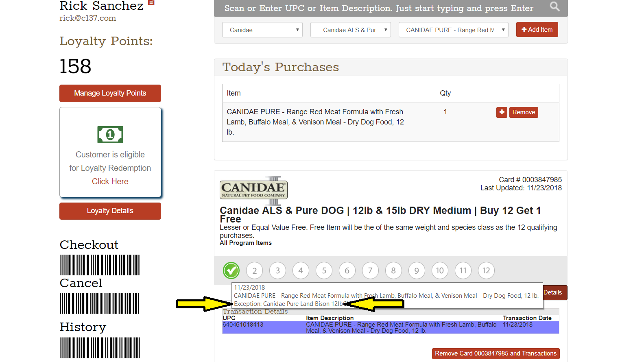
Task: Open the Canidae ALS & Pur program dropdown
Action: coord(351,30)
